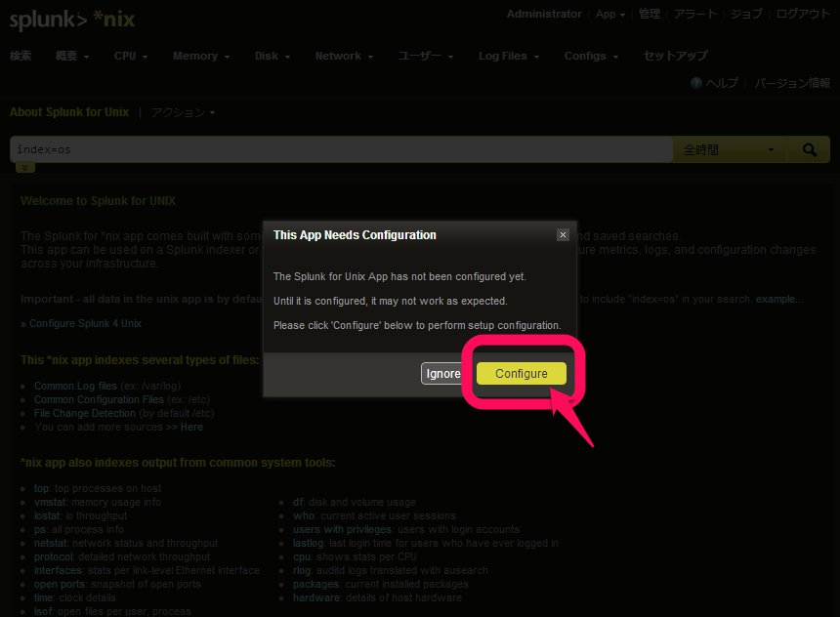Click the netstat link
This screenshot has height=617, width=840.
click(x=51, y=543)
